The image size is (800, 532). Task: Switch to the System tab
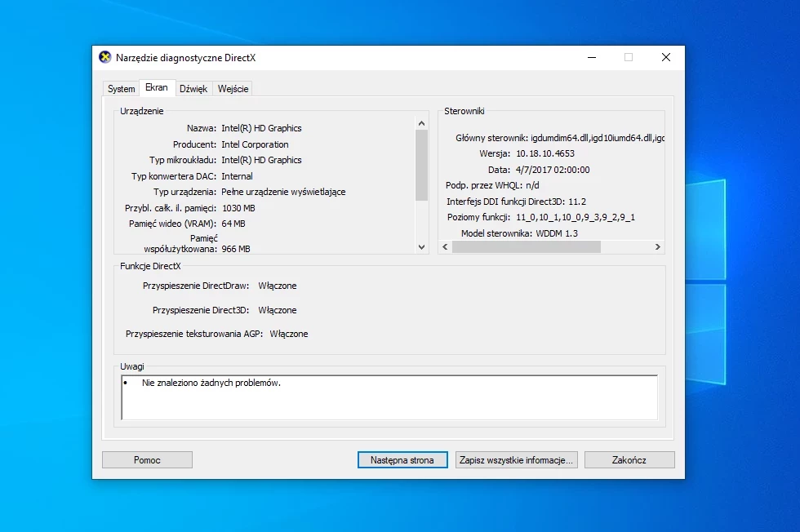[122, 89]
